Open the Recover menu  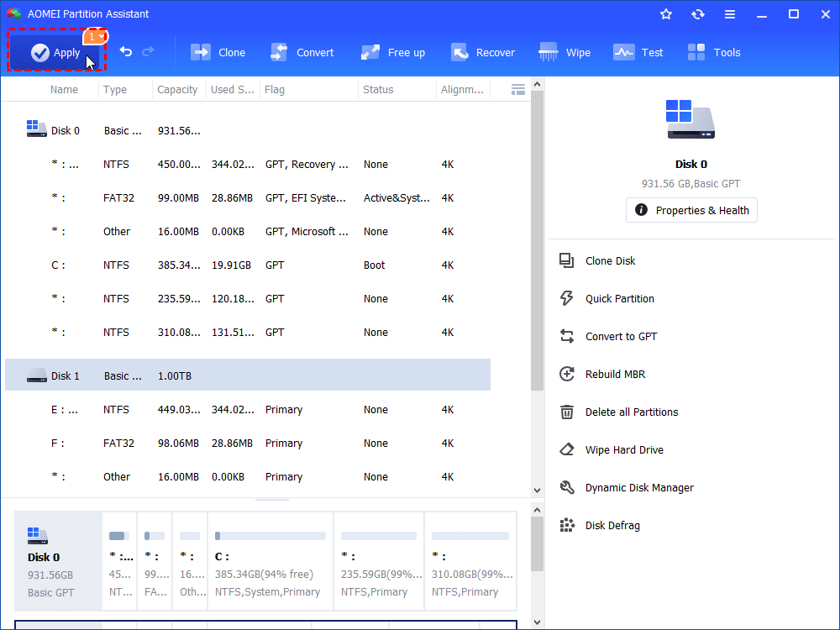[483, 52]
